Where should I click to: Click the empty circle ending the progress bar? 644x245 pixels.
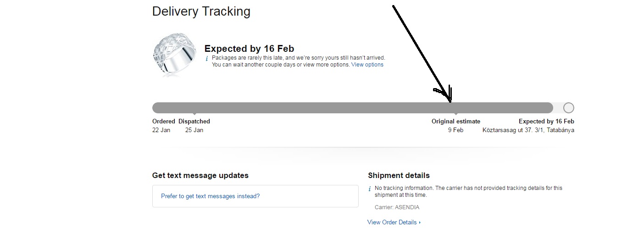[x=568, y=108]
